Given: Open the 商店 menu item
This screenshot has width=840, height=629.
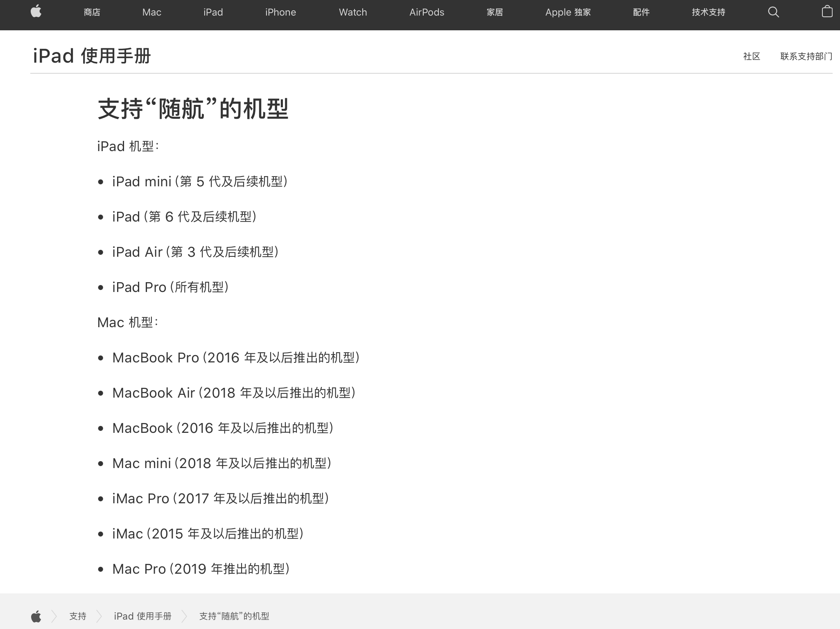Looking at the screenshot, I should coord(92,12).
